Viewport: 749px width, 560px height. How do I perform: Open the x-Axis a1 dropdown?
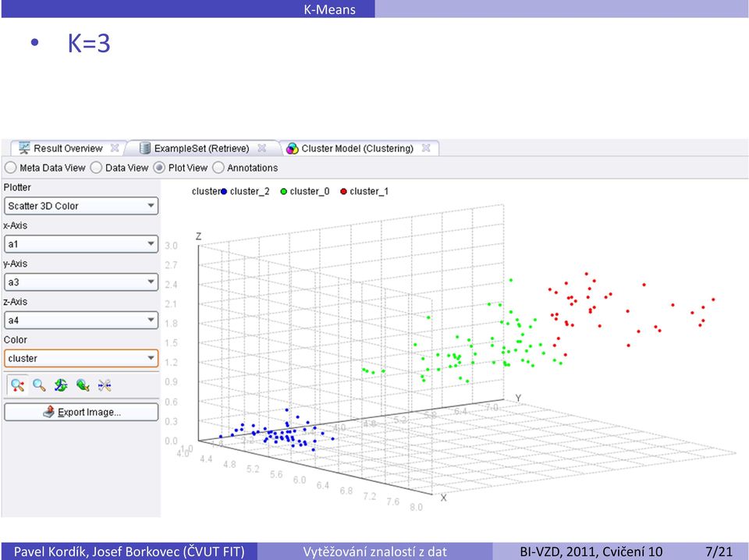click(81, 244)
